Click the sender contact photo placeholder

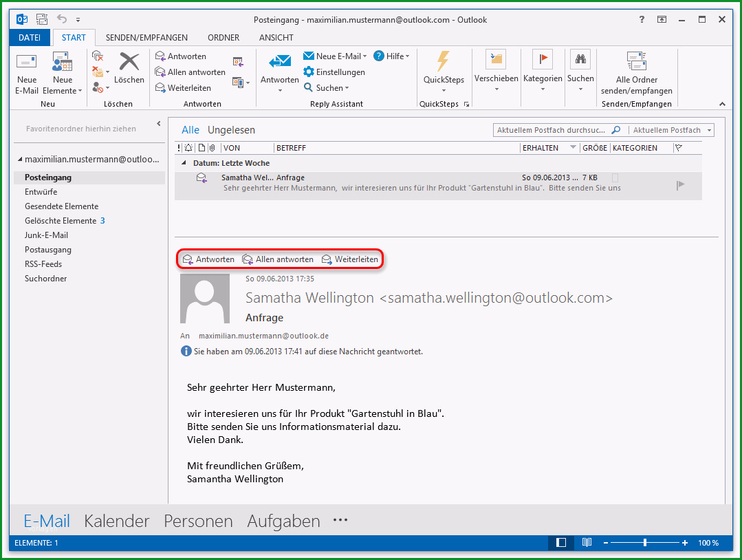(x=205, y=299)
